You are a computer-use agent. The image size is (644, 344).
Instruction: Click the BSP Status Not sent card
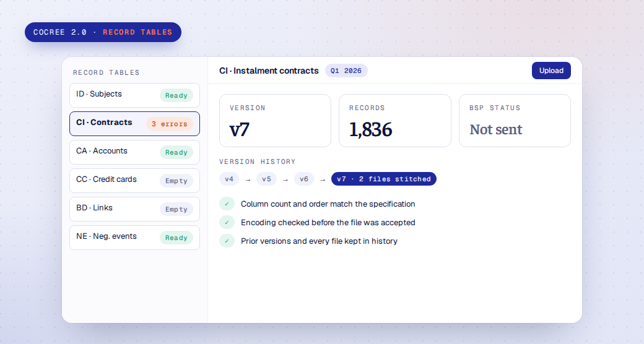click(x=515, y=121)
